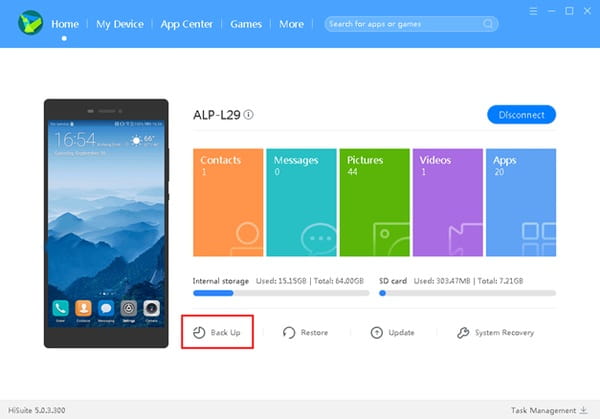The height and width of the screenshot is (419, 600).
Task: Open the Videos tile
Action: (448, 203)
